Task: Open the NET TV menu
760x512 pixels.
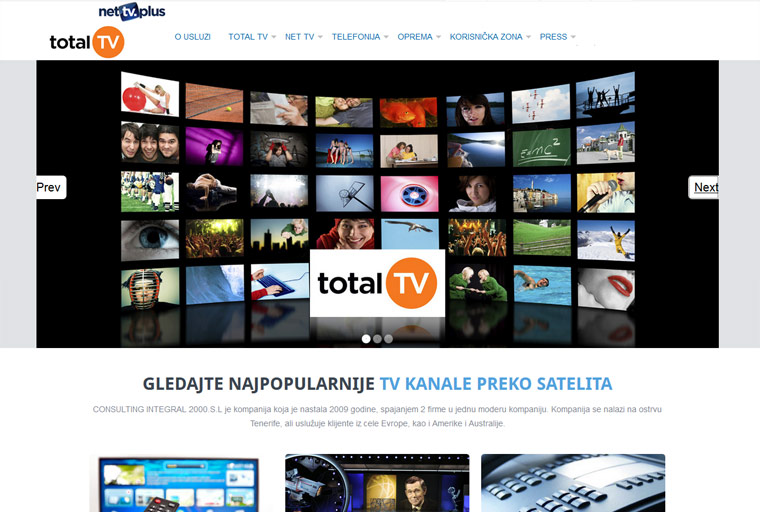Action: tap(300, 37)
